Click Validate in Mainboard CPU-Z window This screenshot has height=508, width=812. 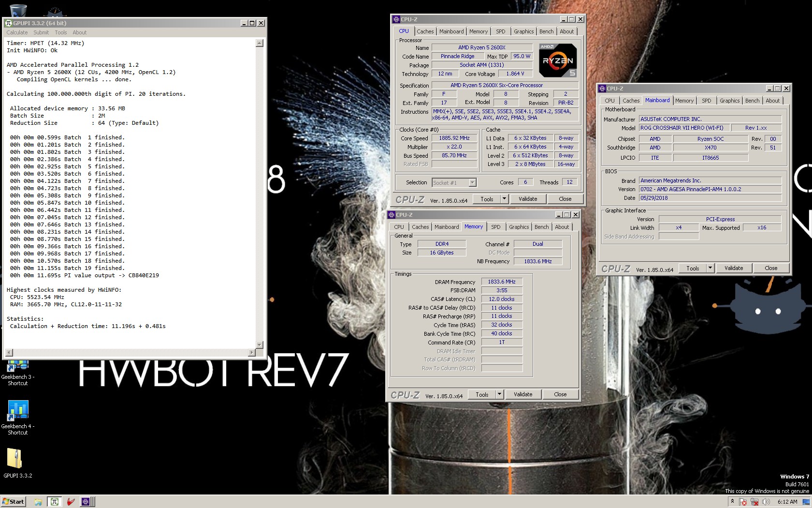click(x=734, y=268)
